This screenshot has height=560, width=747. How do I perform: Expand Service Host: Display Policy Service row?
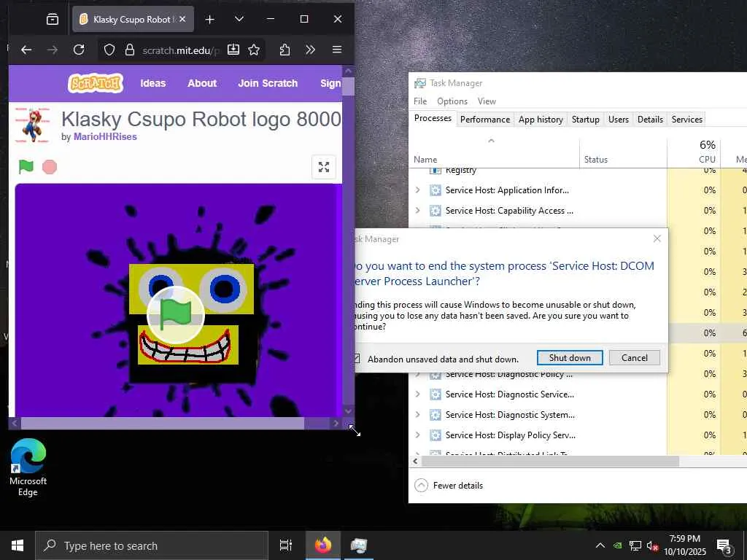(x=418, y=435)
